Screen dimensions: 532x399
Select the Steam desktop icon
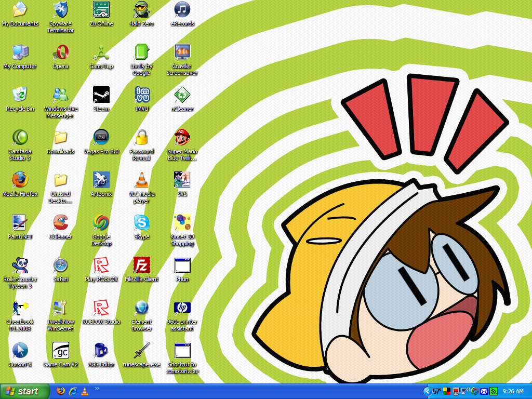(x=101, y=95)
